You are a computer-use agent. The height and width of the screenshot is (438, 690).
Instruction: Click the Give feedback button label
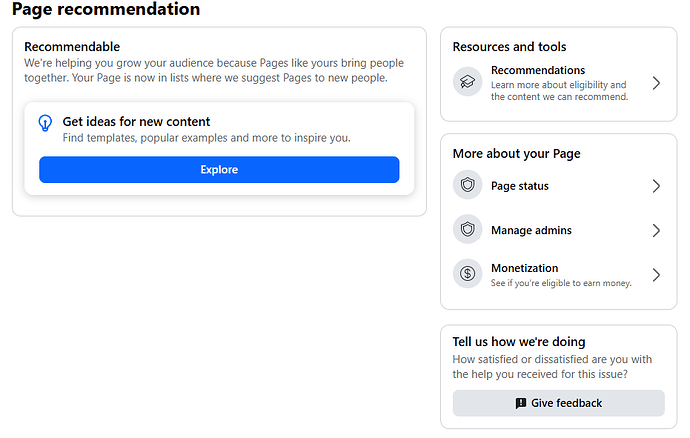click(x=566, y=403)
